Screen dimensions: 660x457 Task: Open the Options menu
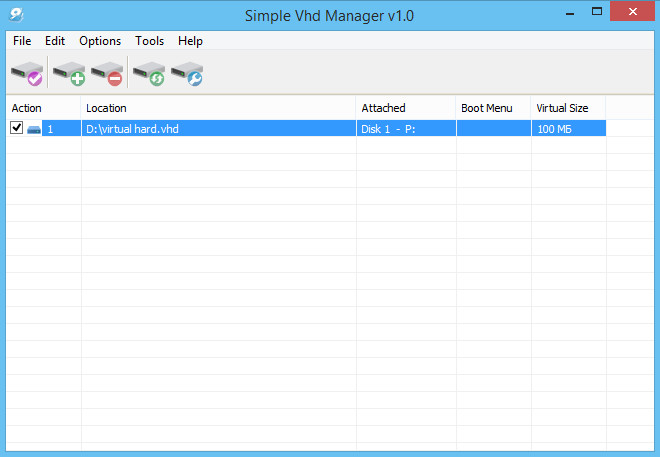point(100,41)
